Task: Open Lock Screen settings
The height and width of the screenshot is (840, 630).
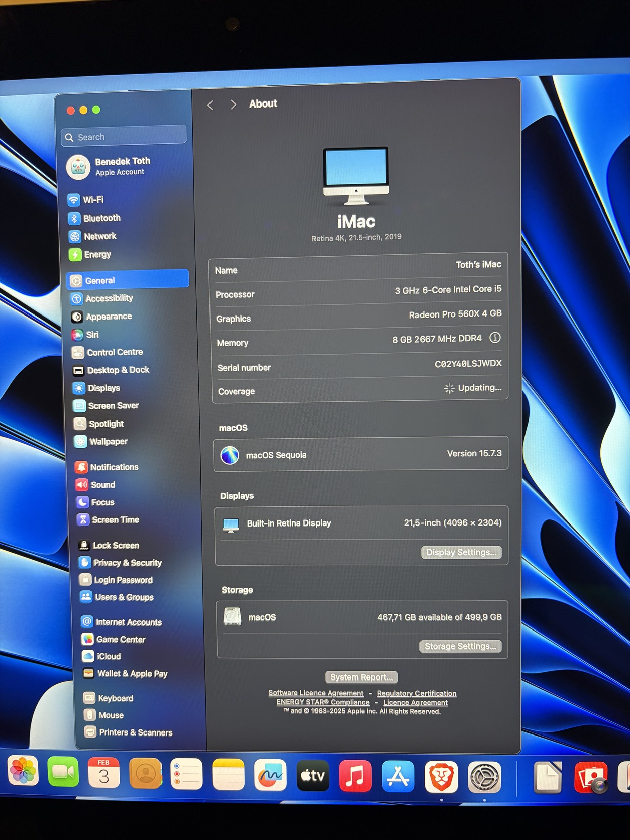Action: 109,545
